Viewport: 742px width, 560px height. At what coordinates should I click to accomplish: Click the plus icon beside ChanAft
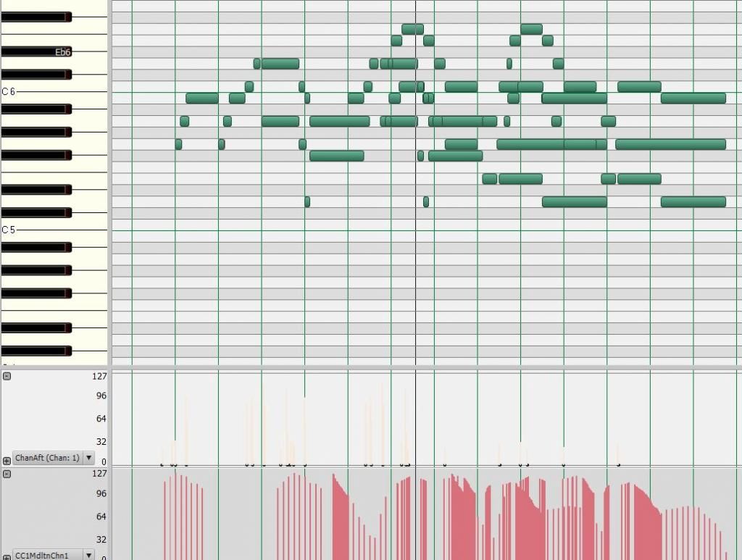pos(7,460)
